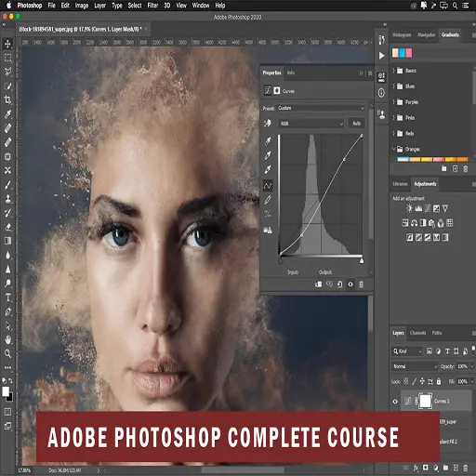This screenshot has width=476, height=476.
Task: Open the Apple menu
Action: pos(8,6)
